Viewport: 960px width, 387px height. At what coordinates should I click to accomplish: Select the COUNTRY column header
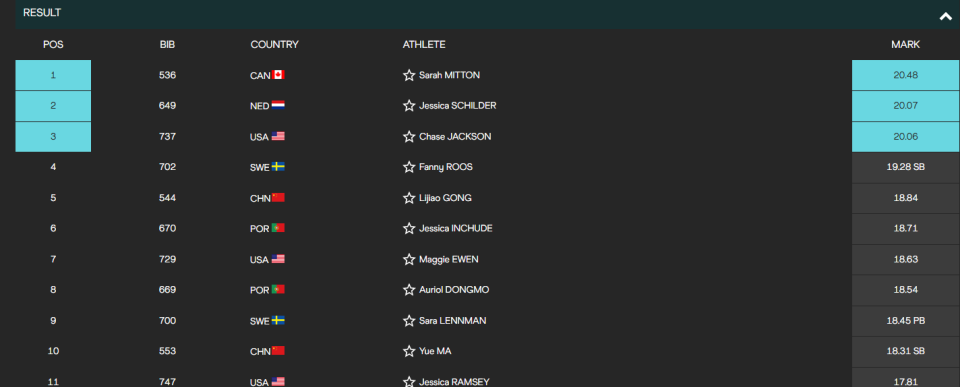(x=274, y=45)
